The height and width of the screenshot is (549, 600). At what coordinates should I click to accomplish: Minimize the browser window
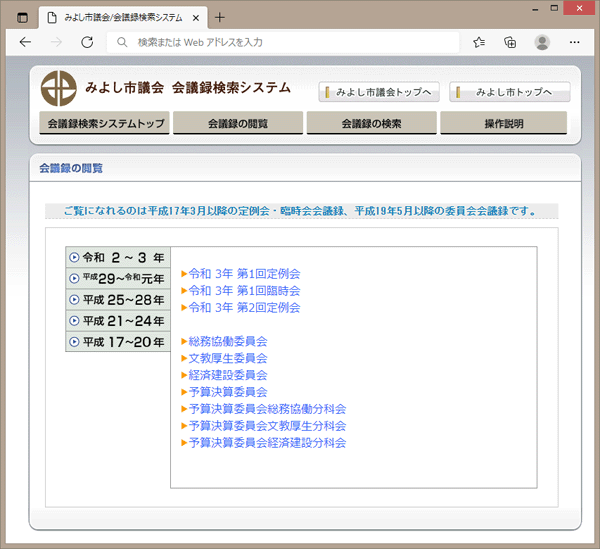(x=535, y=8)
